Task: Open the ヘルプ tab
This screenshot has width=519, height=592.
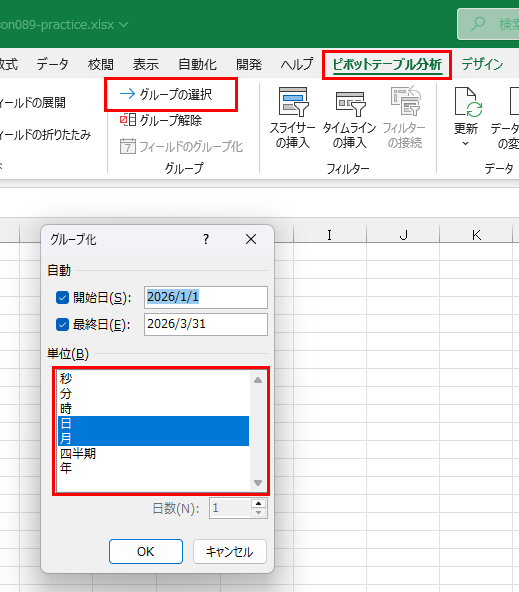Action: click(297, 65)
